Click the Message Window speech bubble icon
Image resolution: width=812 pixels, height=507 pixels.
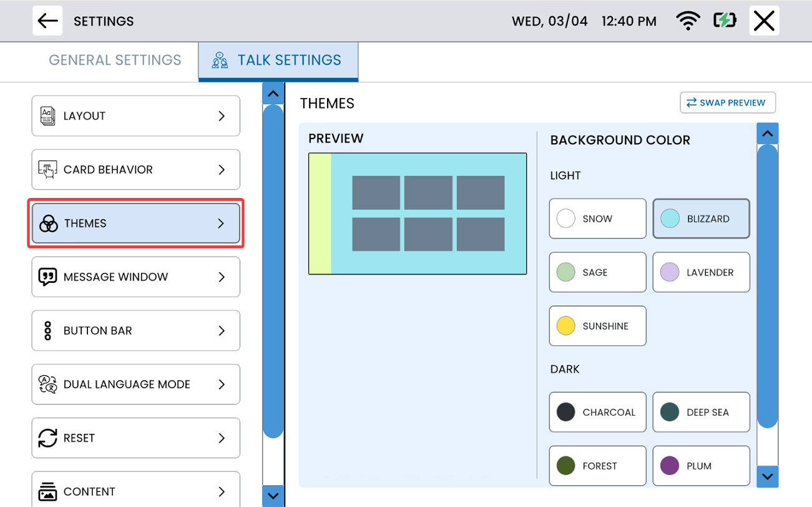[48, 277]
